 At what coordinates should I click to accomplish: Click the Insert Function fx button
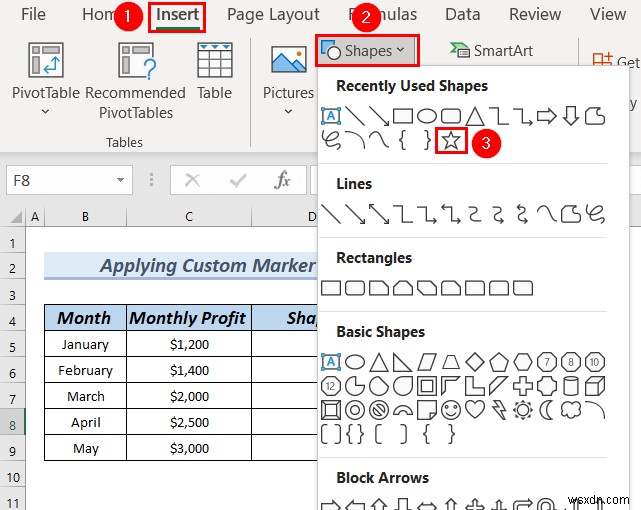point(282,180)
